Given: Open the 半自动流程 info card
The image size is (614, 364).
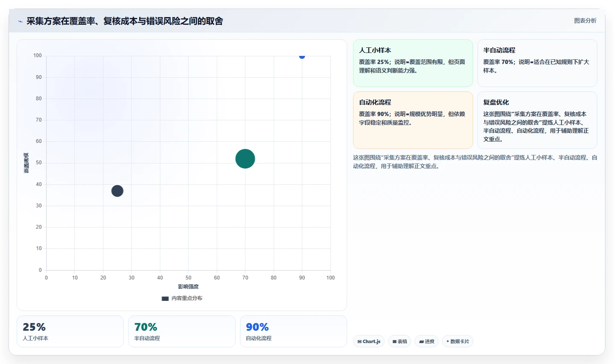Looking at the screenshot, I should [x=537, y=63].
